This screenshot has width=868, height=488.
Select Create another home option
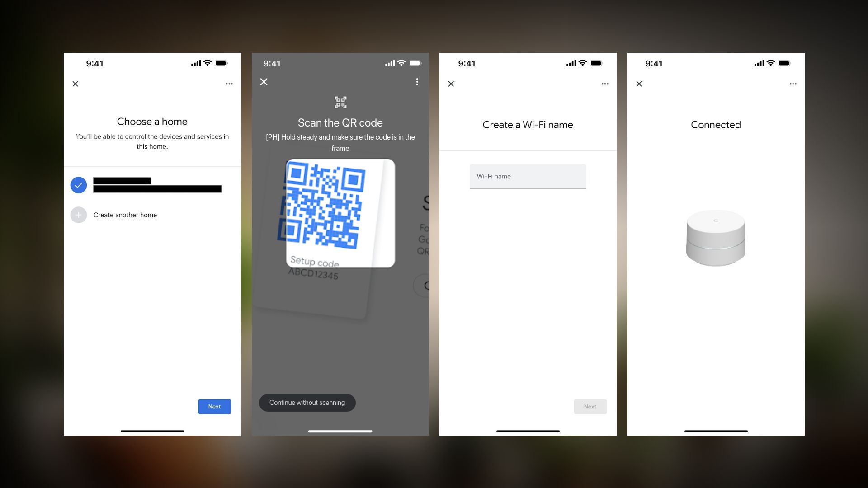tap(125, 215)
